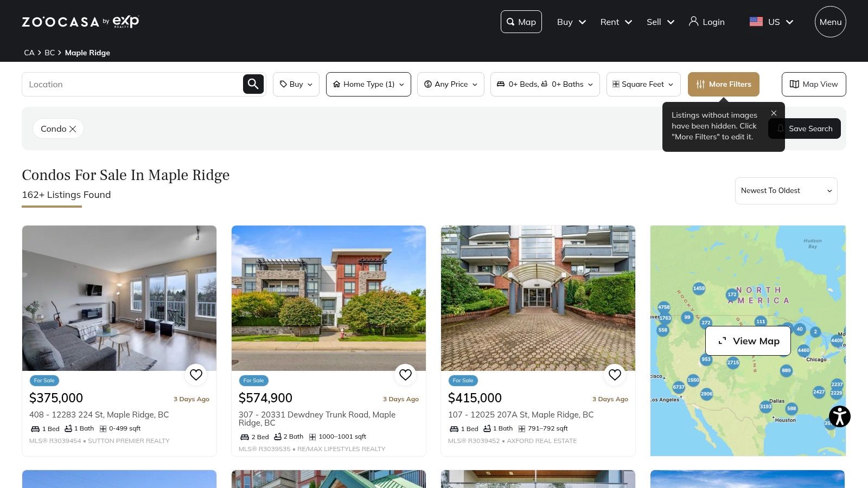The image size is (868, 488).
Task: Click map cluster marker 558
Action: (x=663, y=330)
